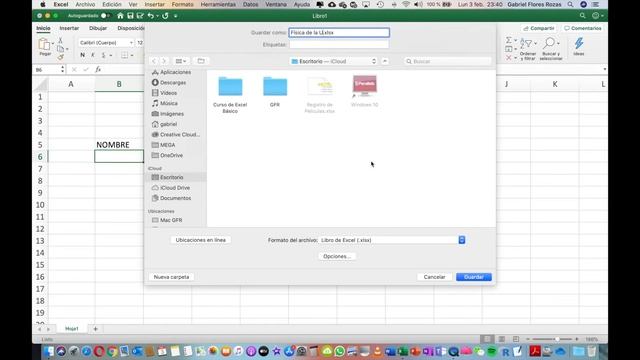Click the Guardar button
This screenshot has height=360, width=640.
473,277
